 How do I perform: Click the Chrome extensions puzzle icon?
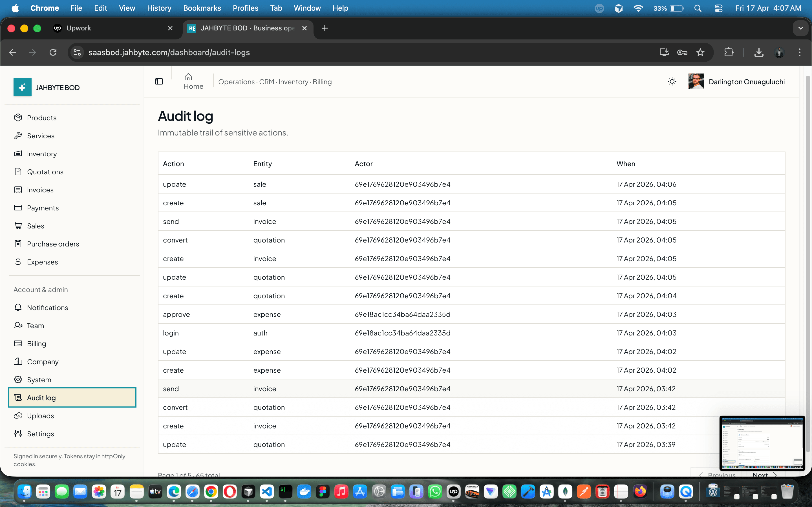(729, 52)
